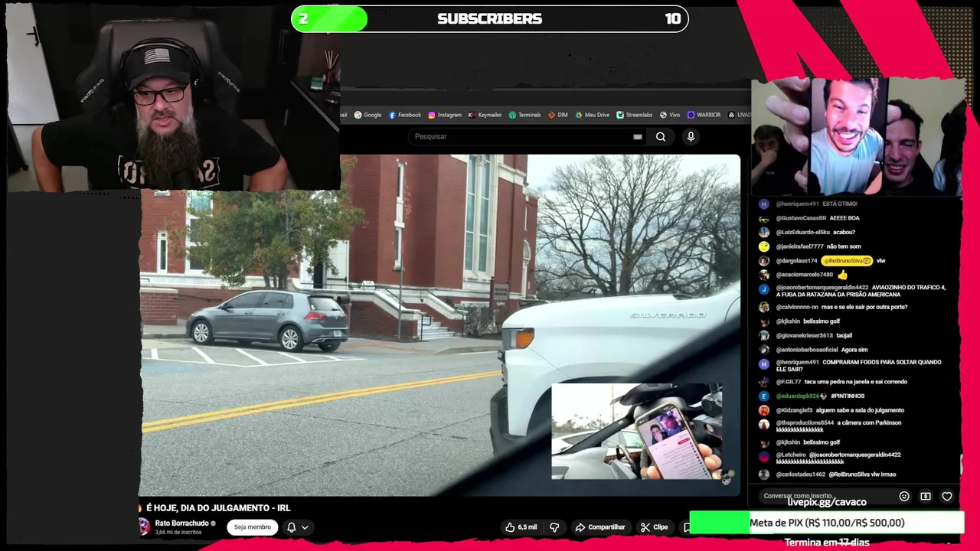Click the Meta de PIX progress bar
The height and width of the screenshot is (551, 980).
[827, 523]
